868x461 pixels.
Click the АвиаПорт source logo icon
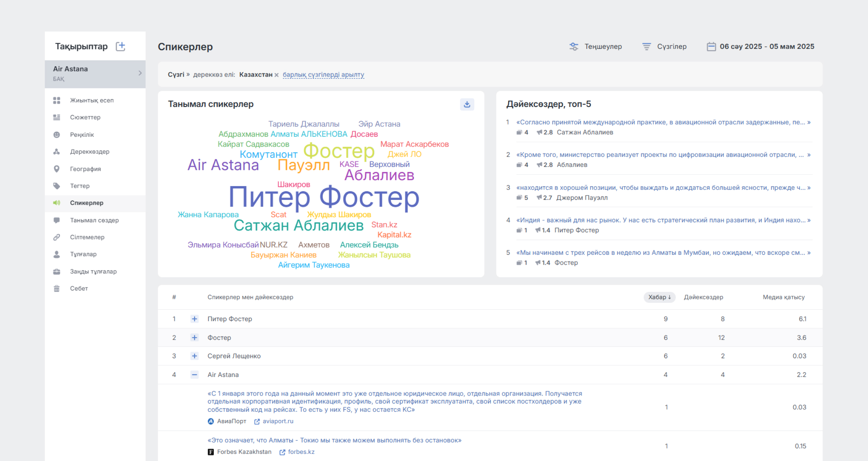(211, 422)
